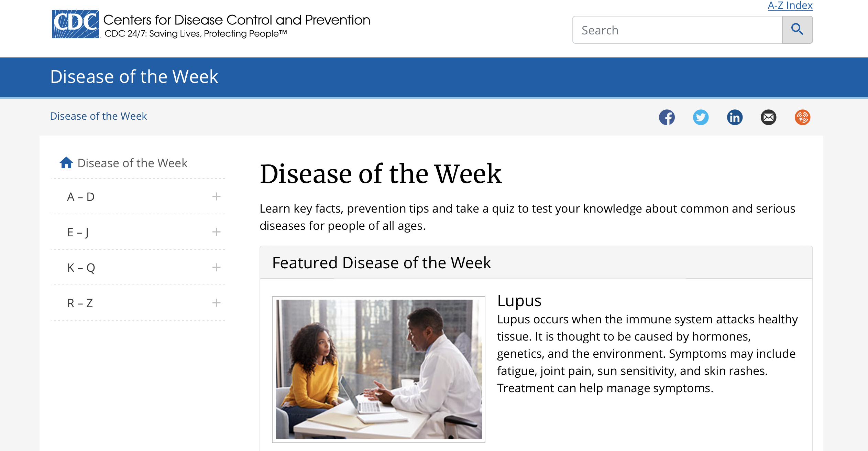
Task: Open the Lupus featured disease page
Action: coord(519,300)
